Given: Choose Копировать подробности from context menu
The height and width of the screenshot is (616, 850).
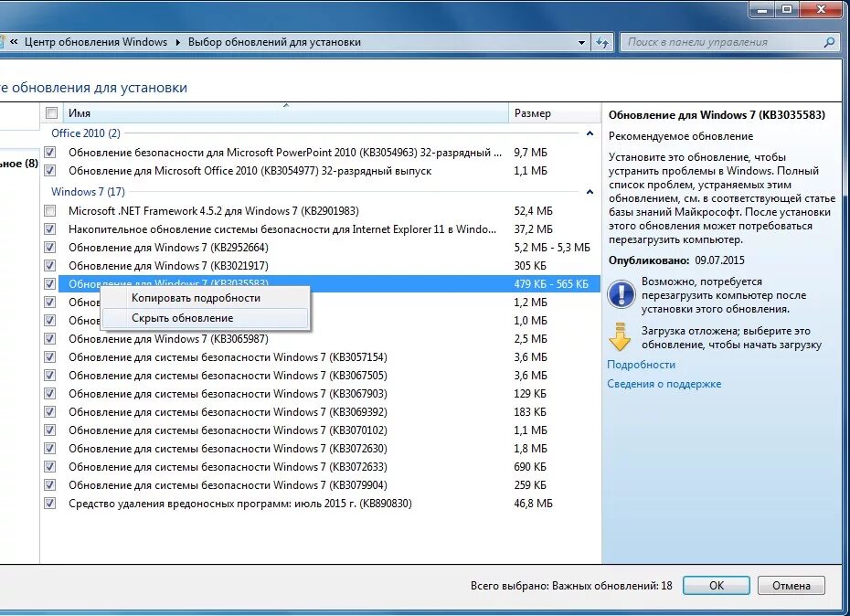Looking at the screenshot, I should pos(205,298).
